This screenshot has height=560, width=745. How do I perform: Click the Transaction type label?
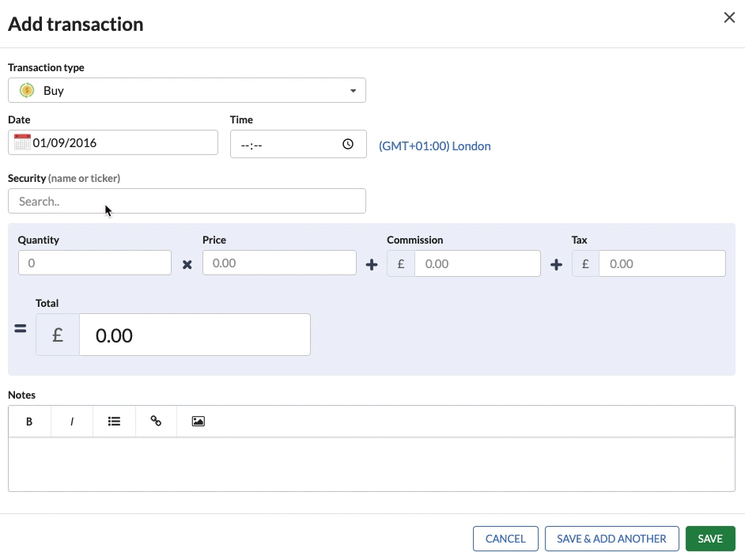pyautogui.click(x=46, y=67)
